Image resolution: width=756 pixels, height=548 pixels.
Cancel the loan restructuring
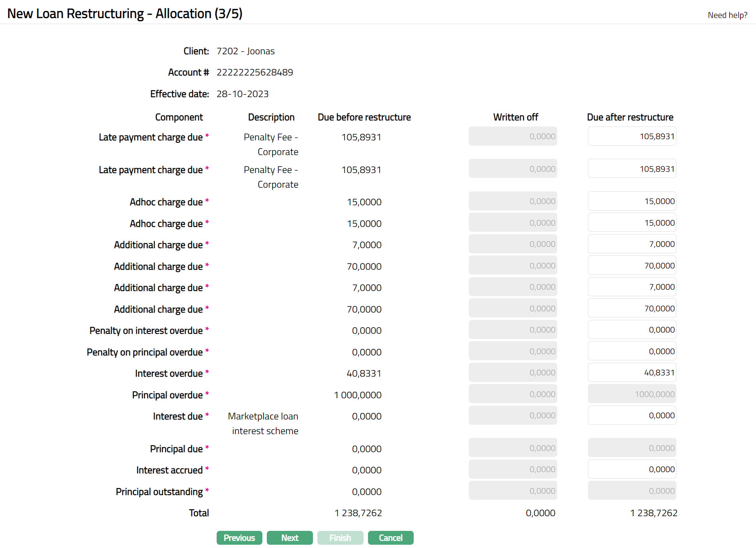(390, 538)
